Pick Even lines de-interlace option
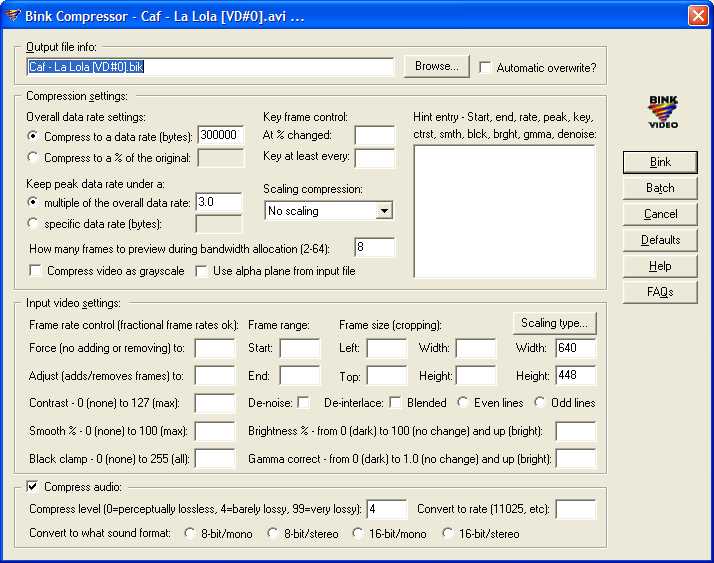 pos(464,403)
